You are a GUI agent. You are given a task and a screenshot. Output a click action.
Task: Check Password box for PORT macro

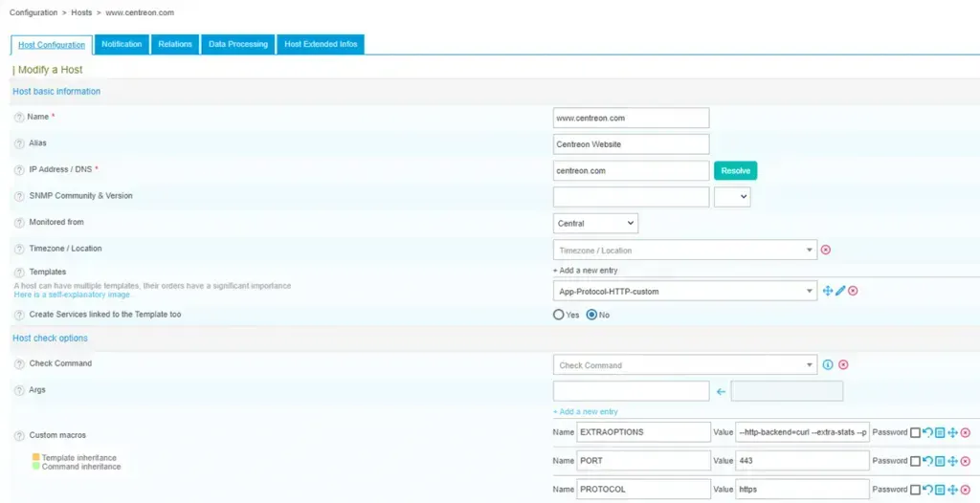click(915, 461)
